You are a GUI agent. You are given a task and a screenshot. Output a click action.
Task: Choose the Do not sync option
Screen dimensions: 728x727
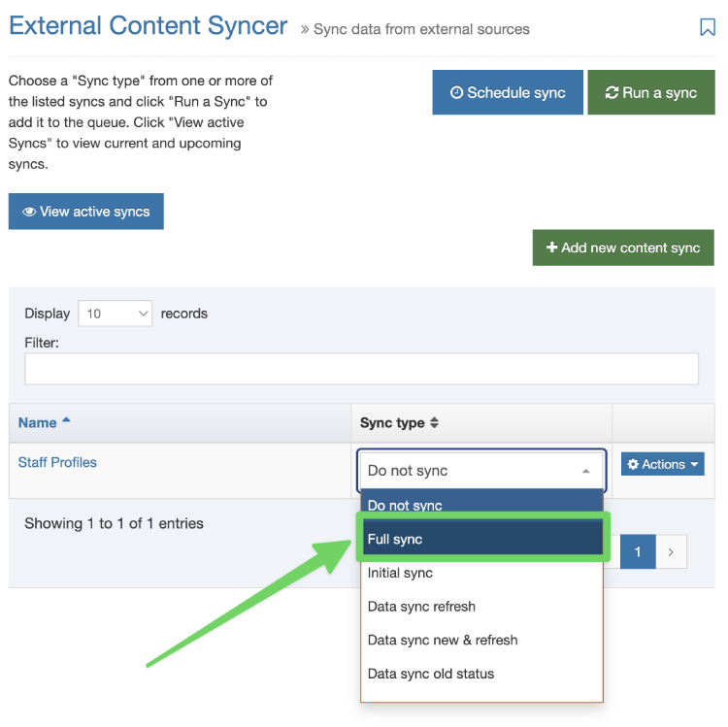click(481, 504)
